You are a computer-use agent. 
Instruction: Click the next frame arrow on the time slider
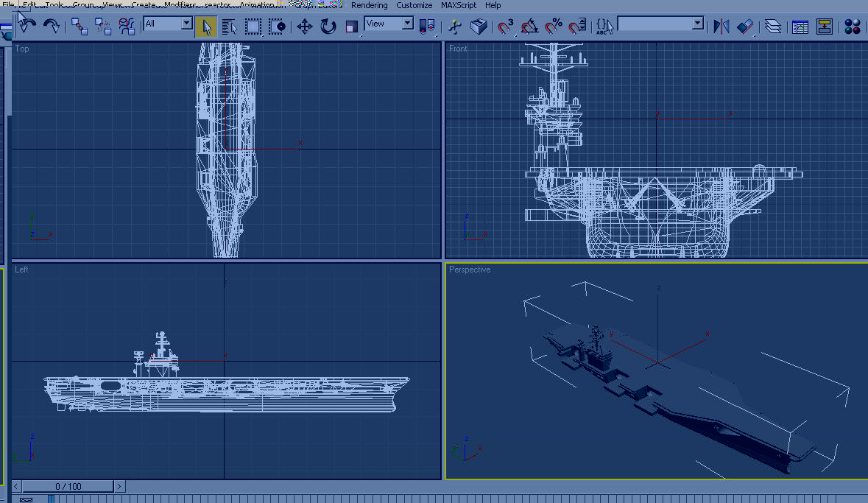tap(120, 486)
